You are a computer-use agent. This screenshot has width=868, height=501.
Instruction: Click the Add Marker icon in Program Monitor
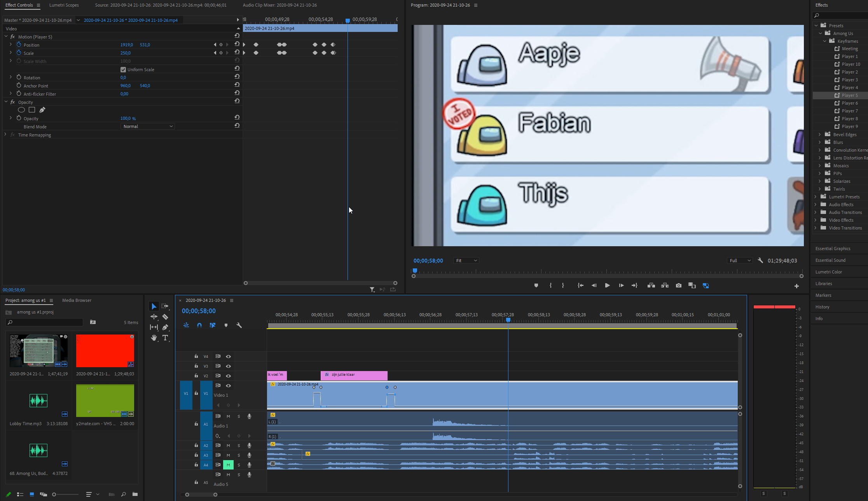click(x=536, y=286)
